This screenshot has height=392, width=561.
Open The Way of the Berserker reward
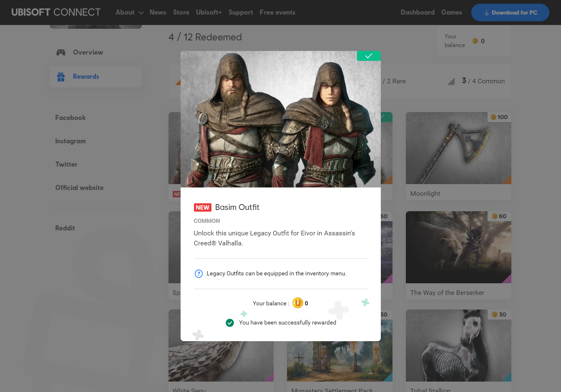click(458, 255)
